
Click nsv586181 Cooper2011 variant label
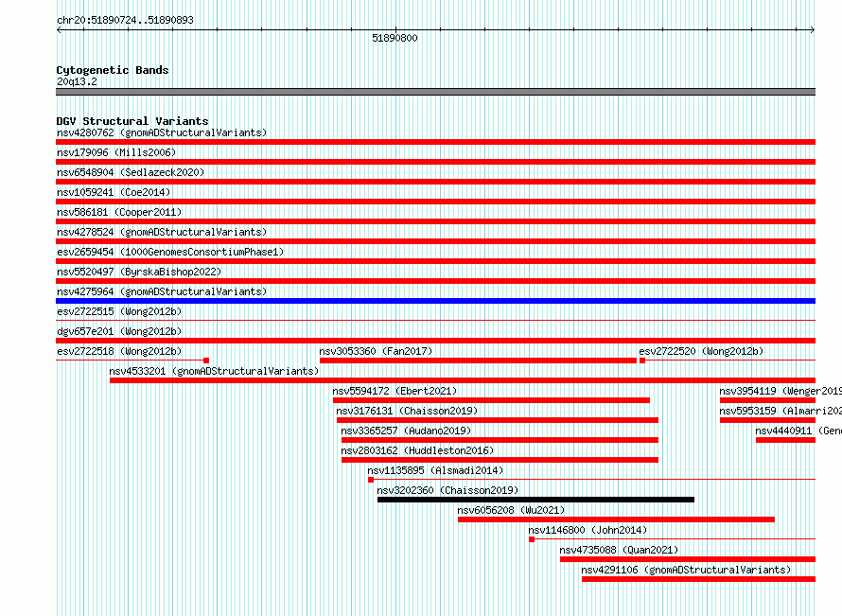[x=119, y=212]
